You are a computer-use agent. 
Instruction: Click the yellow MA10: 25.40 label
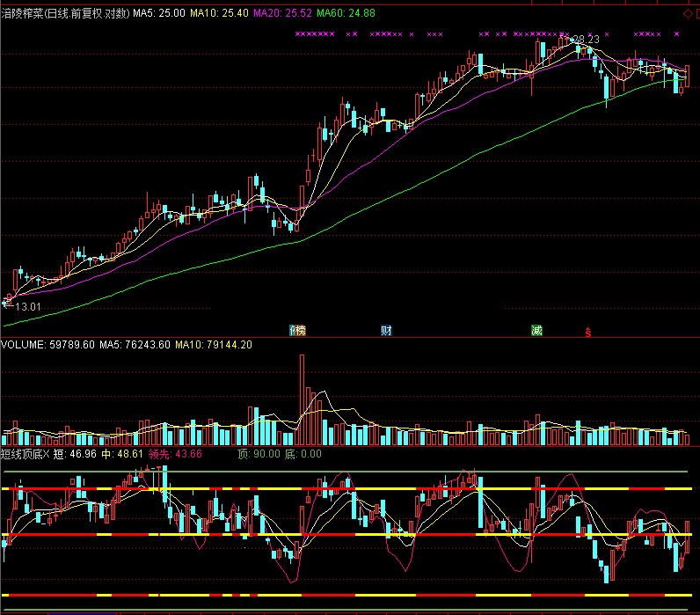[x=219, y=13]
